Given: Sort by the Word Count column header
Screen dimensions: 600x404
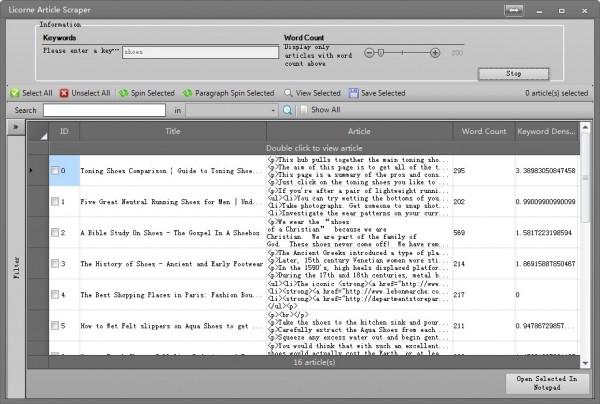Looking at the screenshot, I should point(484,131).
